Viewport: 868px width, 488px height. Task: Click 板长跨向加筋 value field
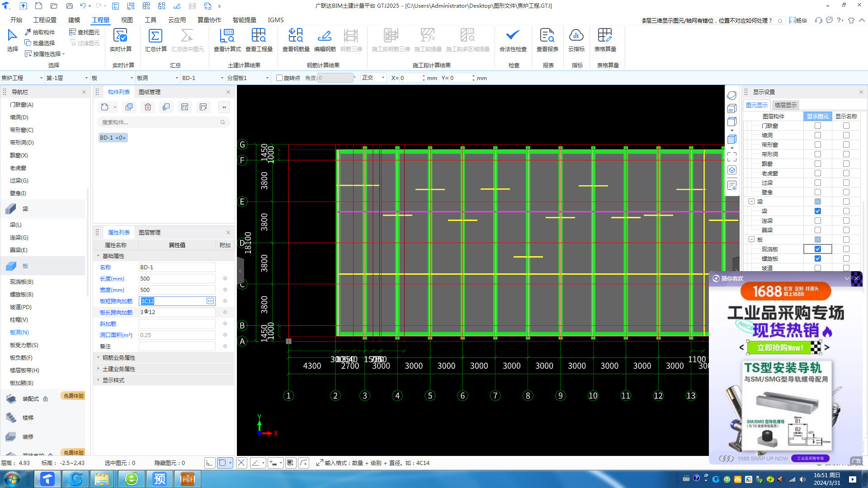coord(177,312)
